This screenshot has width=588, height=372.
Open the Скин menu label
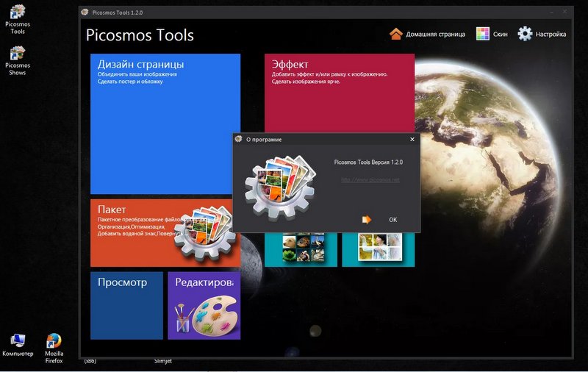501,34
